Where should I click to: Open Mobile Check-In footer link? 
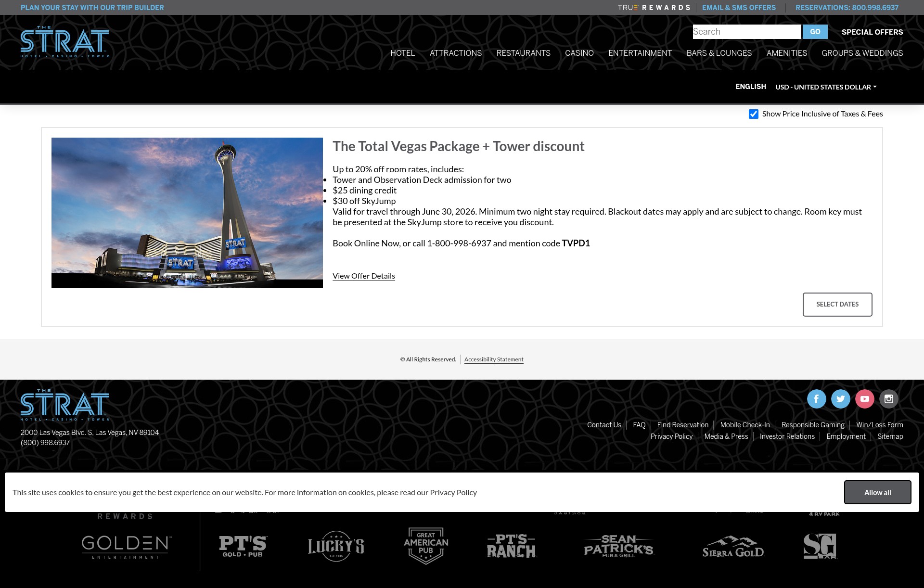pyautogui.click(x=744, y=425)
